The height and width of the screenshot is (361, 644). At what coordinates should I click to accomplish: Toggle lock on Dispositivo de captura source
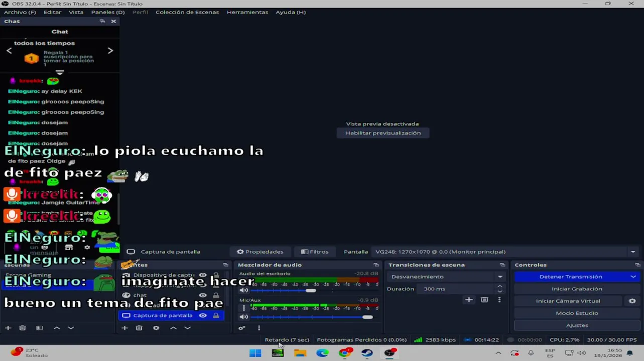coord(216,275)
